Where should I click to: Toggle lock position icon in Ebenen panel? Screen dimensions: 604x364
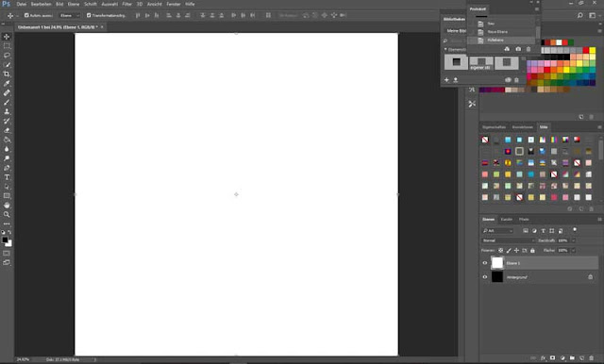click(516, 251)
